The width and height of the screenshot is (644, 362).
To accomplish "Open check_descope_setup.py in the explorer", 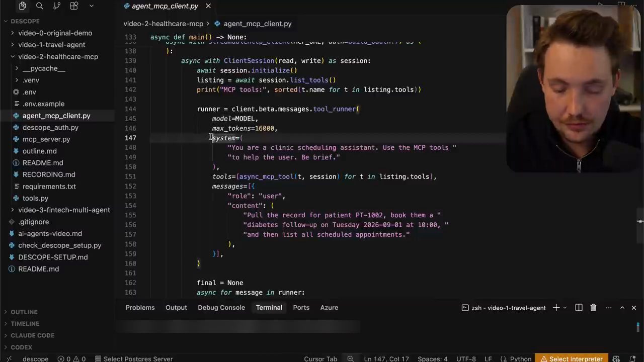I will [x=59, y=245].
